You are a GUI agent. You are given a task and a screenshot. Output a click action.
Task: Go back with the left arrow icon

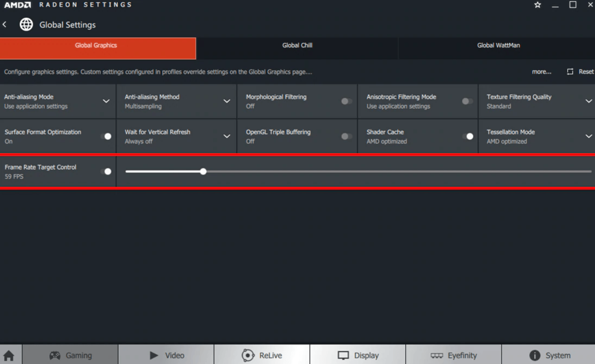(4, 25)
